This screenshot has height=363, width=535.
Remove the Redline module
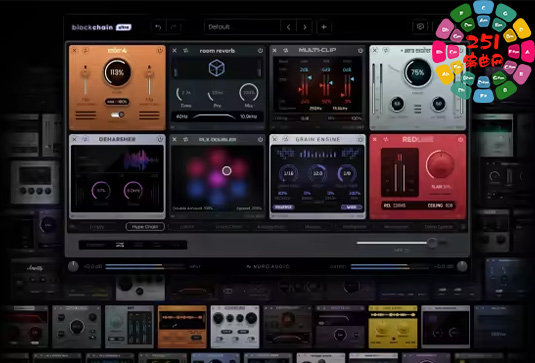[x=375, y=139]
